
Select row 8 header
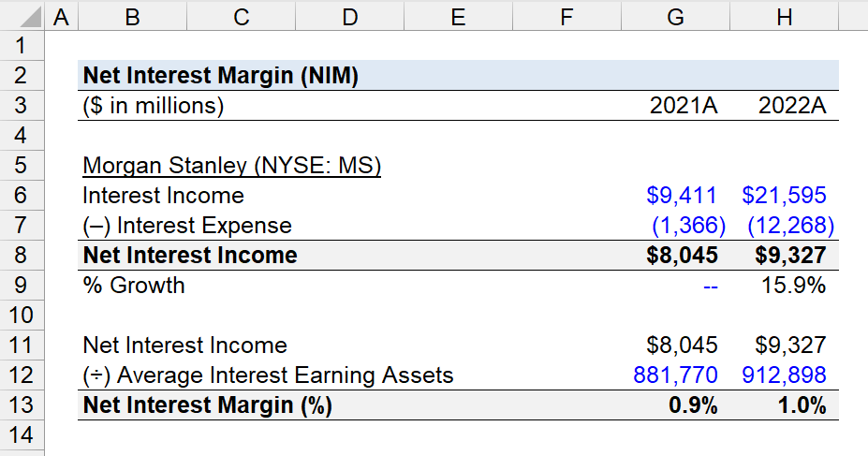[x=22, y=255]
